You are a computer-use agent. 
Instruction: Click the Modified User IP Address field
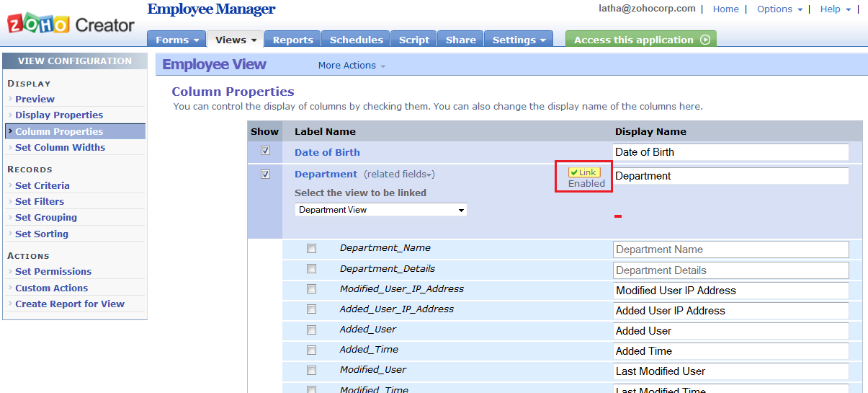pos(731,291)
